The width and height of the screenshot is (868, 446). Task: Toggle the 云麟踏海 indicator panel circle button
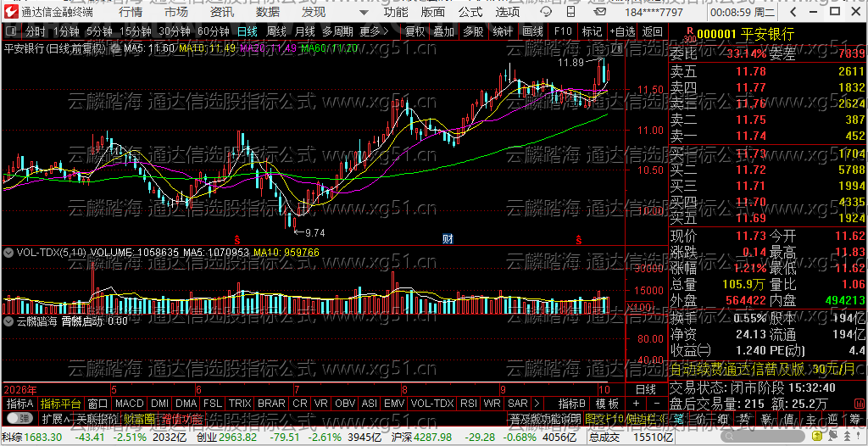coord(8,321)
